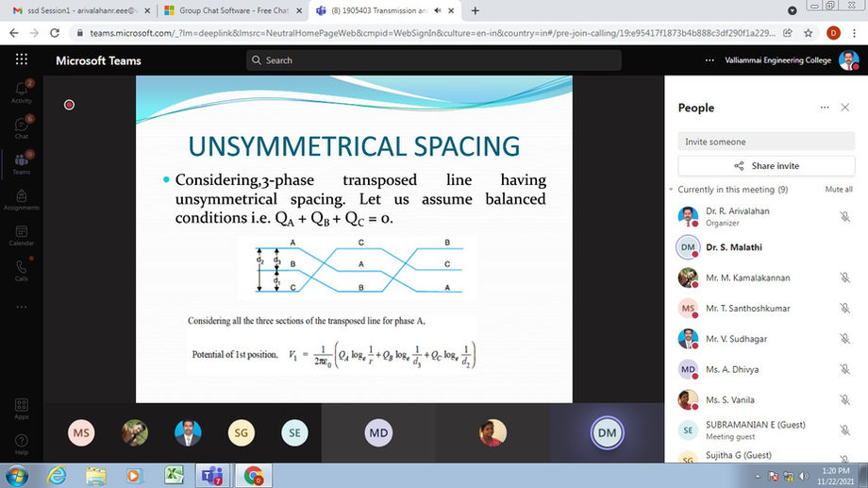Open Chrome from the taskbar
The width and height of the screenshot is (868, 488).
coord(254,476)
